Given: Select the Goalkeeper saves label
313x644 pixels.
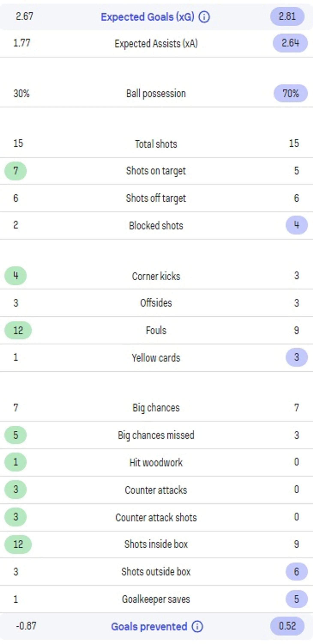Looking at the screenshot, I should 156,599.
